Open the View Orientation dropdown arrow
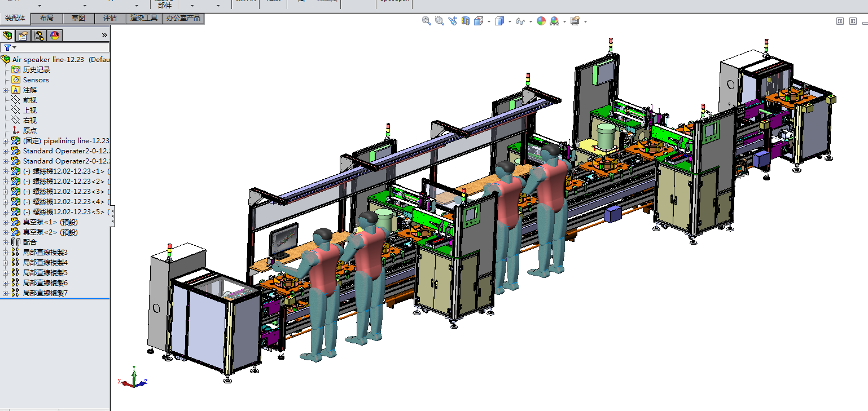Viewport: 868px width, 411px height. coord(489,21)
